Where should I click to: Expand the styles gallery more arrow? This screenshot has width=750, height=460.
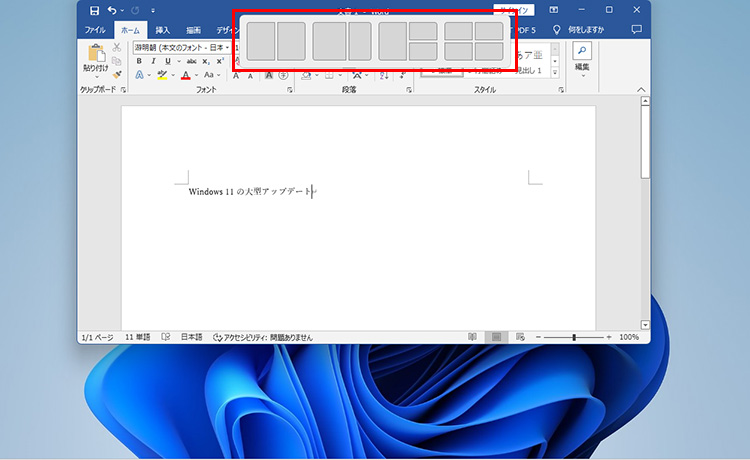pyautogui.click(x=556, y=73)
